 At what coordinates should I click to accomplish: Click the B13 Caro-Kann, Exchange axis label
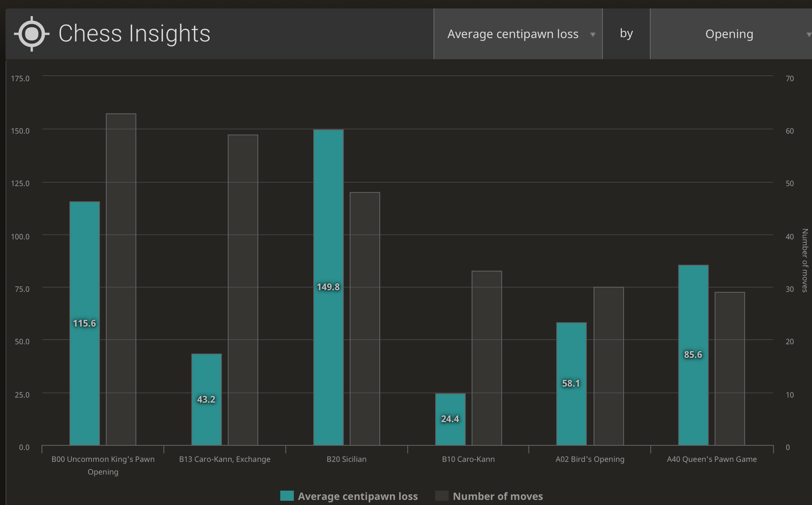224,459
